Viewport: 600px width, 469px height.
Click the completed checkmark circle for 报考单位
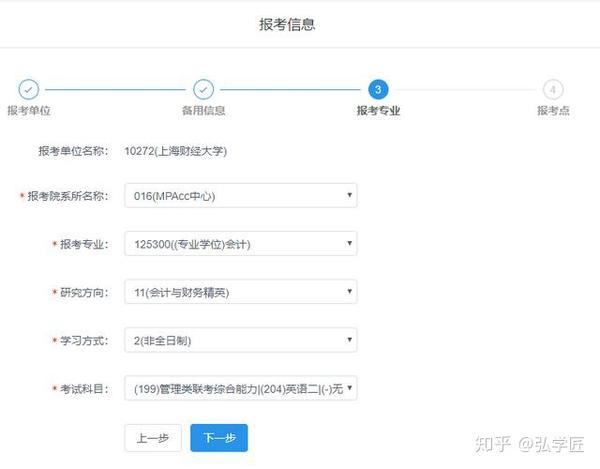[x=29, y=90]
